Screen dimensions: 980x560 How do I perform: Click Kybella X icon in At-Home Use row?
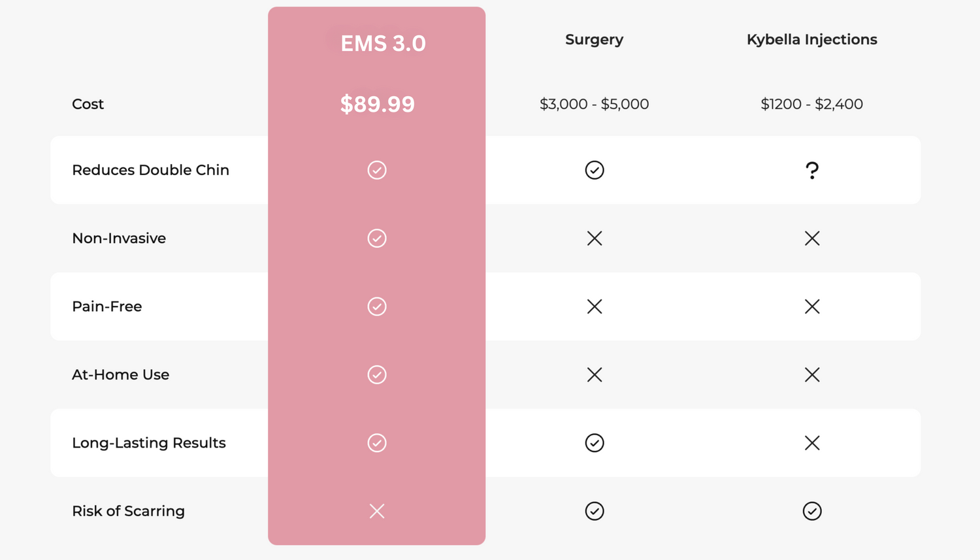[812, 374]
